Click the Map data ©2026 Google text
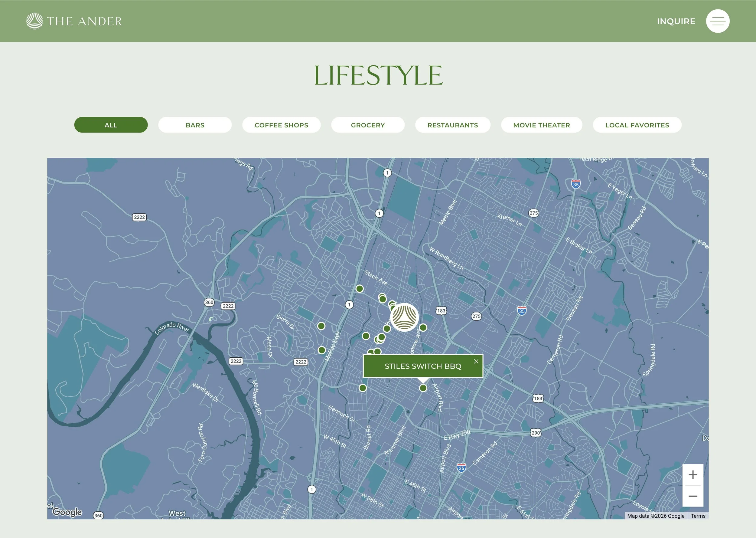 pos(656,516)
